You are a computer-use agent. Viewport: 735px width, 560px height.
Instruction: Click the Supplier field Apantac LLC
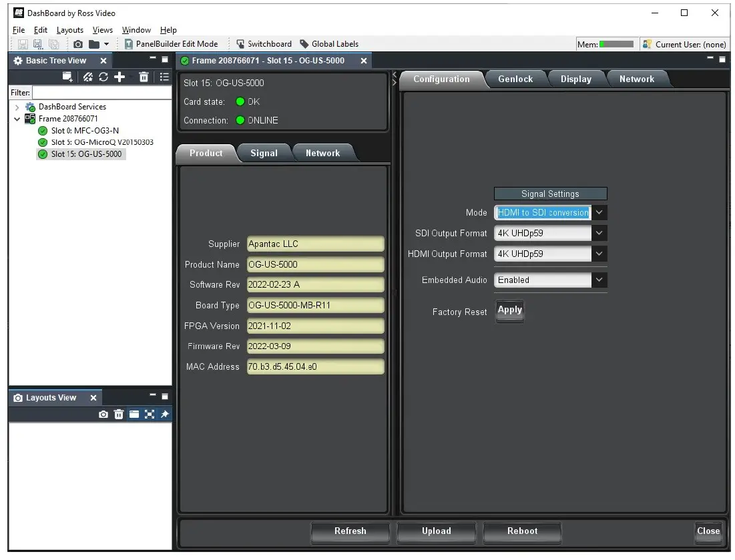coord(316,244)
